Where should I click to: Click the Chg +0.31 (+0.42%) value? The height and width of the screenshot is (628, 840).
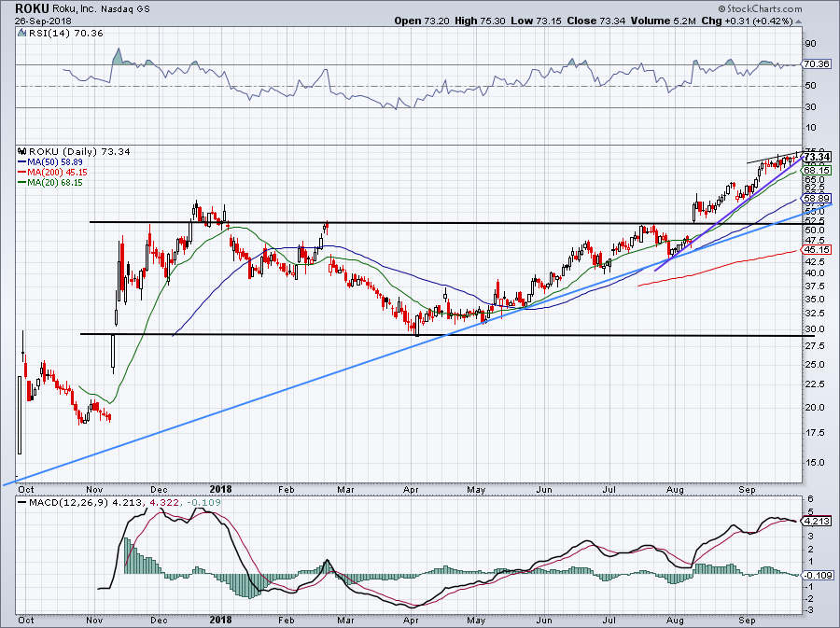pyautogui.click(x=747, y=21)
